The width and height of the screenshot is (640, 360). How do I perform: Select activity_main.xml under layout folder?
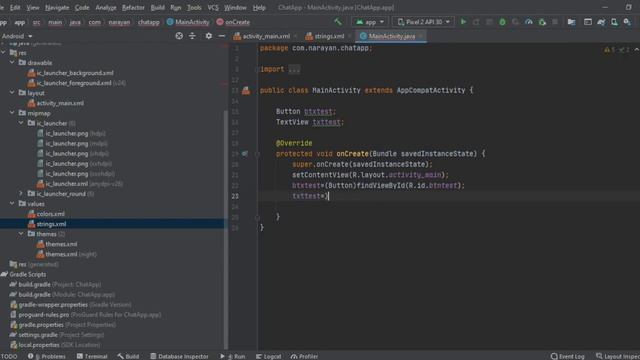(x=56, y=103)
